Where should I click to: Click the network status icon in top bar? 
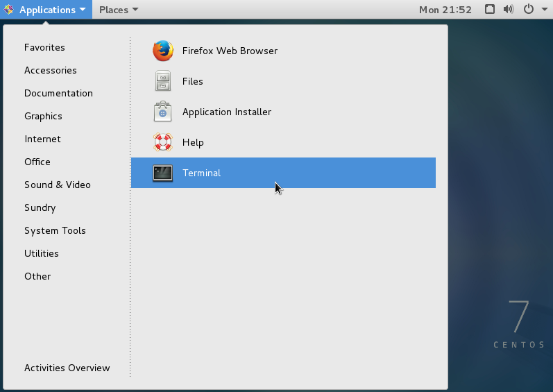coord(490,10)
